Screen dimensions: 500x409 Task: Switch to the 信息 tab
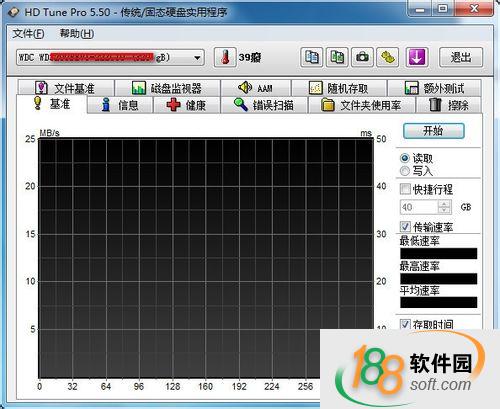(x=120, y=105)
